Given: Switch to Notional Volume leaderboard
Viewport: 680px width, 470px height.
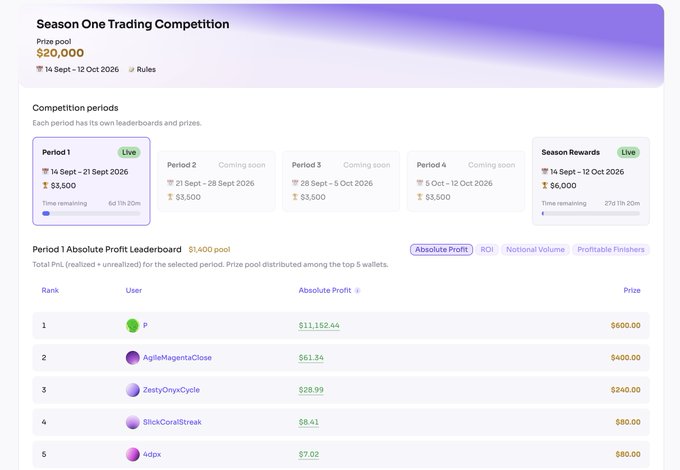Looking at the screenshot, I should click(535, 250).
